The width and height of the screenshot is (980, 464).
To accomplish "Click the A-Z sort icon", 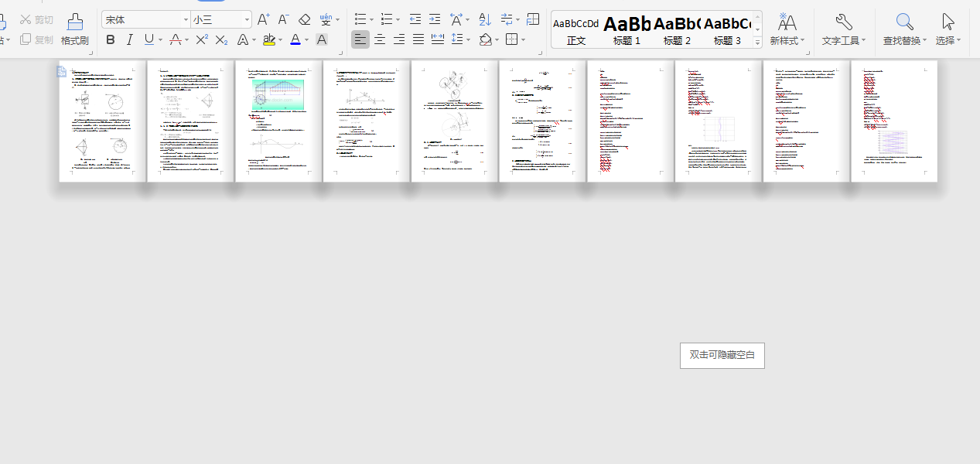I will [485, 19].
